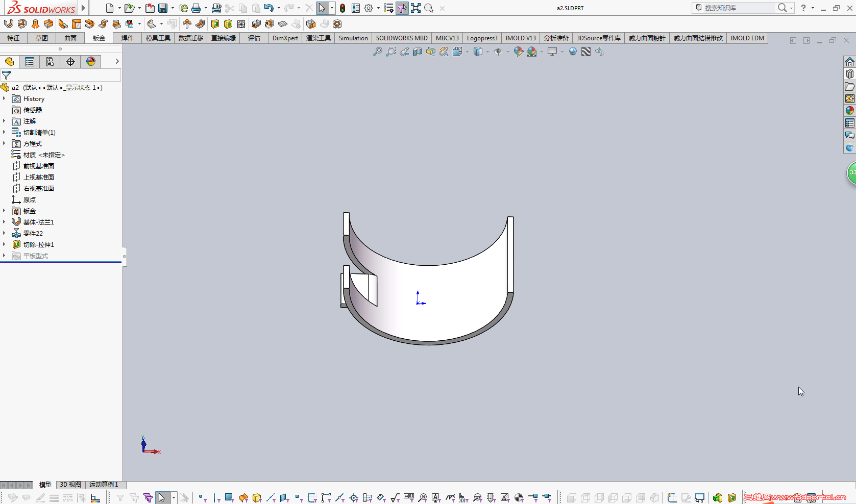Expand the 注解 tree node
This screenshot has width=856, height=504.
tap(4, 121)
